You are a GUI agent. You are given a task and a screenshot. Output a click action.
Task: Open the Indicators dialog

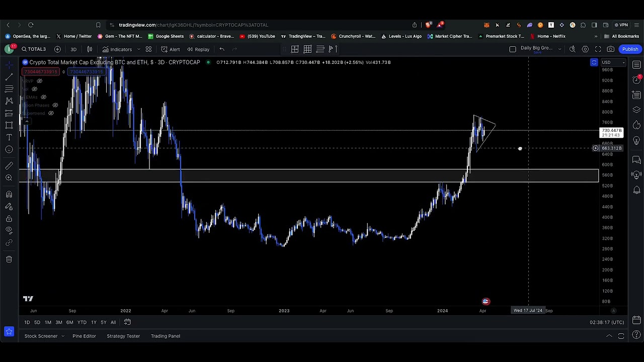point(117,49)
